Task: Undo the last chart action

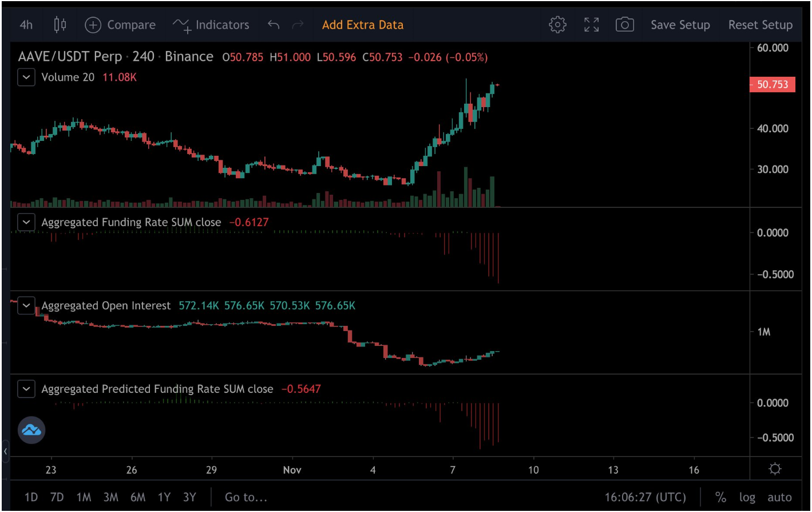Action: 274,25
